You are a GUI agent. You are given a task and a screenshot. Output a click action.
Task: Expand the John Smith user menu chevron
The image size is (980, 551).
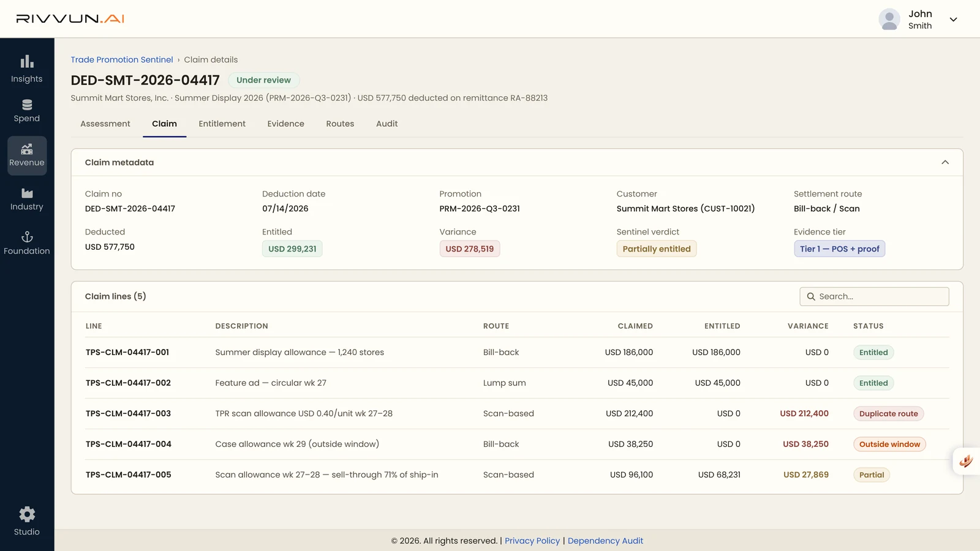pos(953,20)
